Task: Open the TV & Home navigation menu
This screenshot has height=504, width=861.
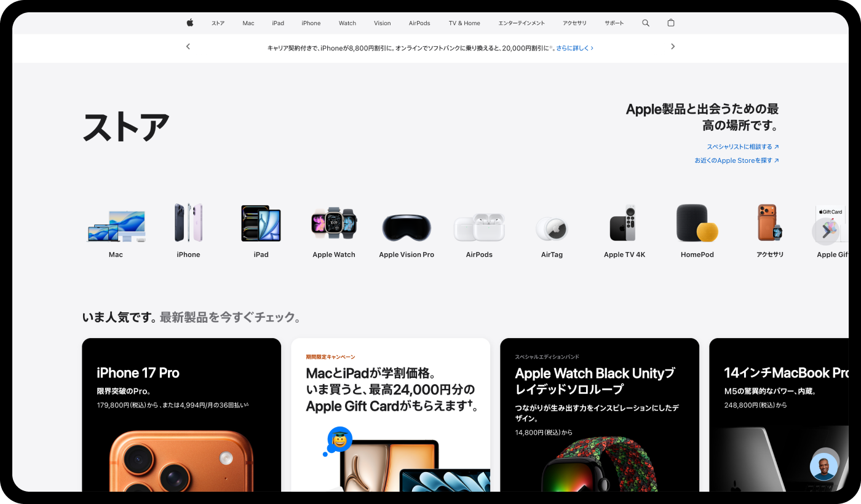Action: (464, 23)
